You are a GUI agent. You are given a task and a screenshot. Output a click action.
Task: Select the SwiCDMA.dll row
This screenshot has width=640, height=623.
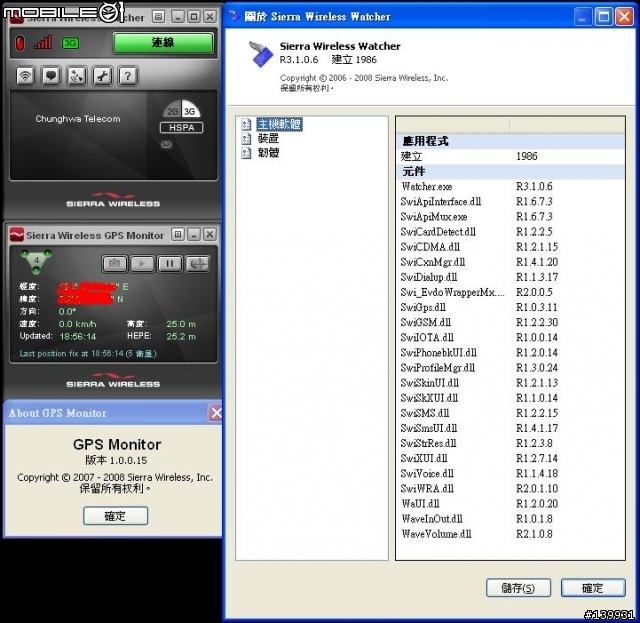click(x=510, y=247)
